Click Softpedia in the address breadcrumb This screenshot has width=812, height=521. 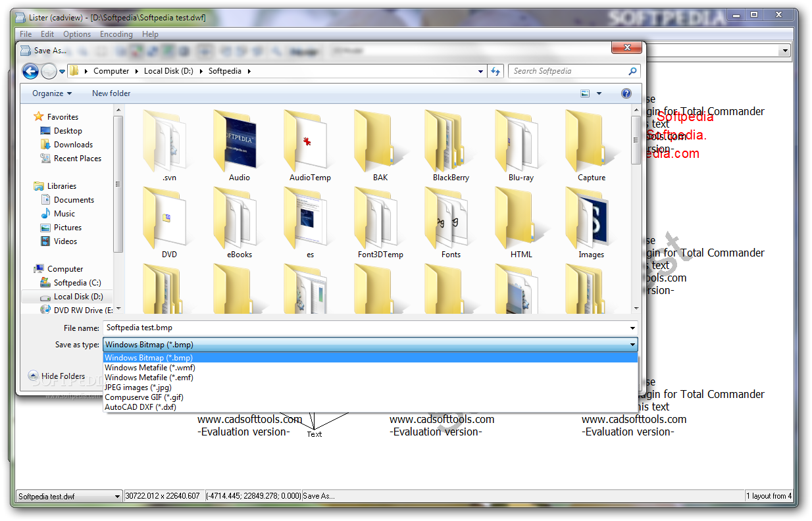coord(225,71)
